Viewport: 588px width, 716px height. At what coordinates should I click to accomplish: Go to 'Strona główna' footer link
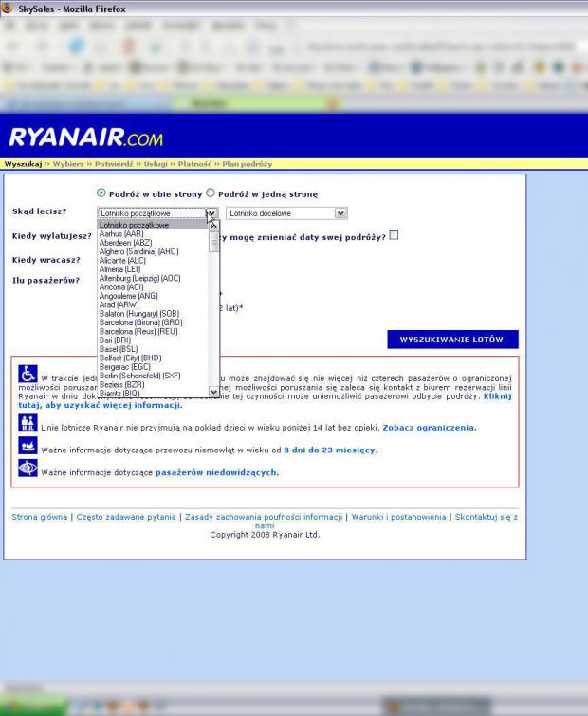pos(39,517)
